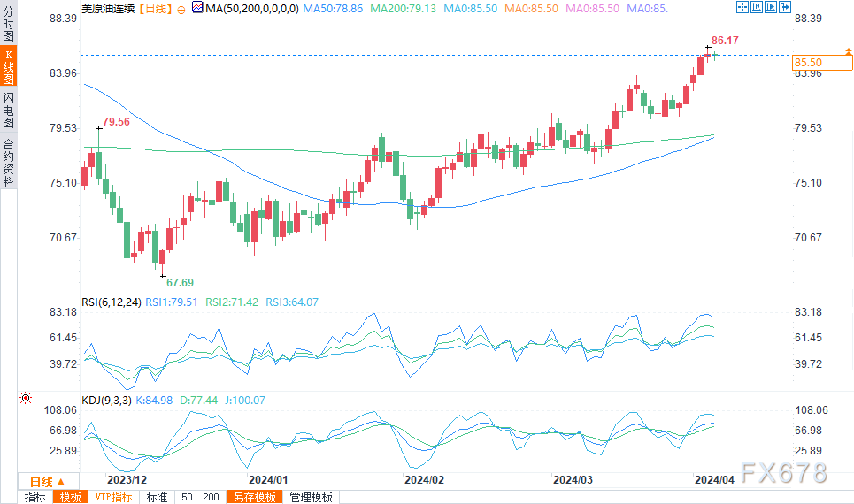
Task: Click the orange circle-plus icon beside 日线
Action: 181,9
